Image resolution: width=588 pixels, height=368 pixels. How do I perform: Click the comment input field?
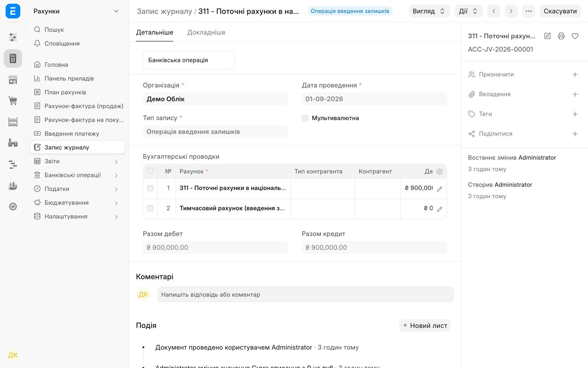305,294
